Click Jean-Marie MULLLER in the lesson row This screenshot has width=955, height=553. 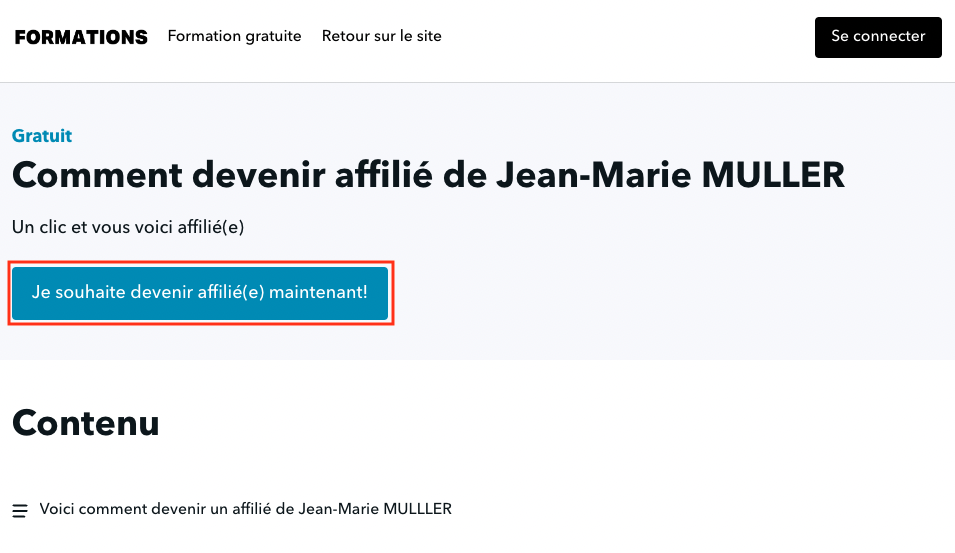pos(375,509)
